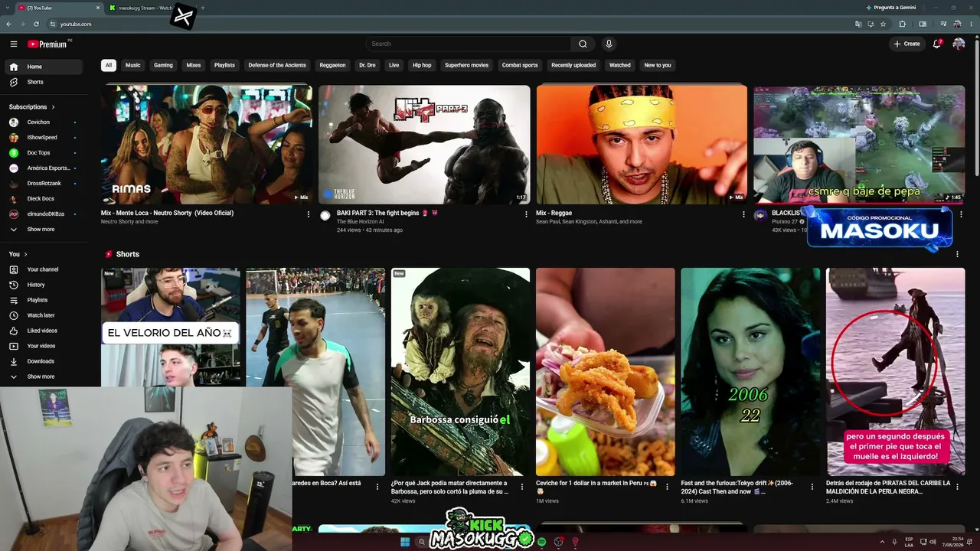Click the Windows Start button
980x551 pixels.
[405, 542]
